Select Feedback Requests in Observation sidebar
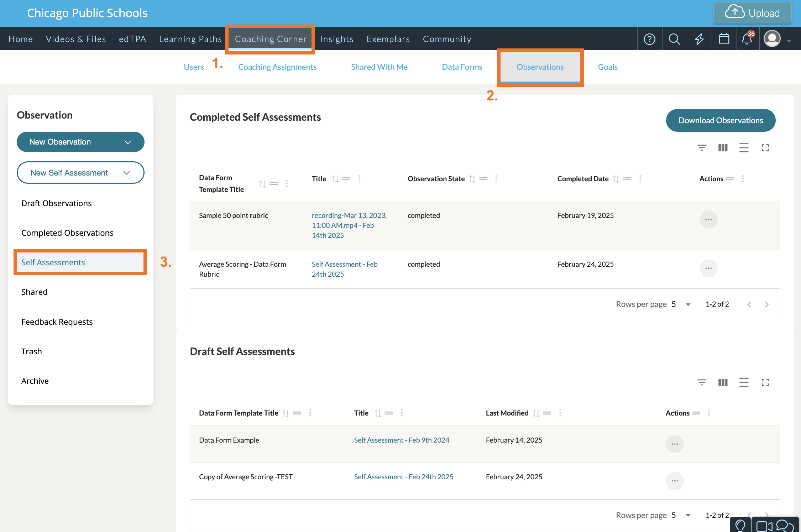The height and width of the screenshot is (532, 801). click(x=57, y=322)
